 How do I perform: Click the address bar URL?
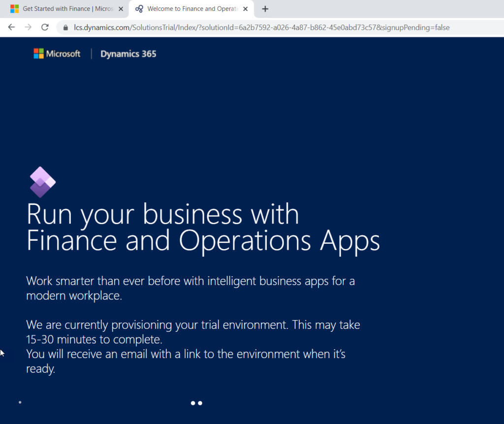pyautogui.click(x=262, y=28)
